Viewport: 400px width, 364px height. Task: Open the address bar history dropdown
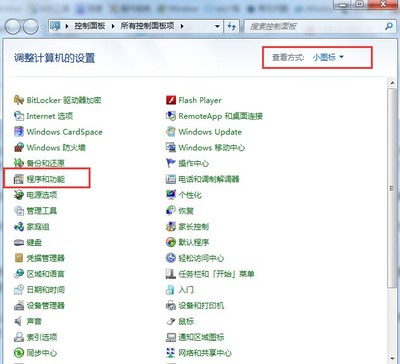coord(217,26)
